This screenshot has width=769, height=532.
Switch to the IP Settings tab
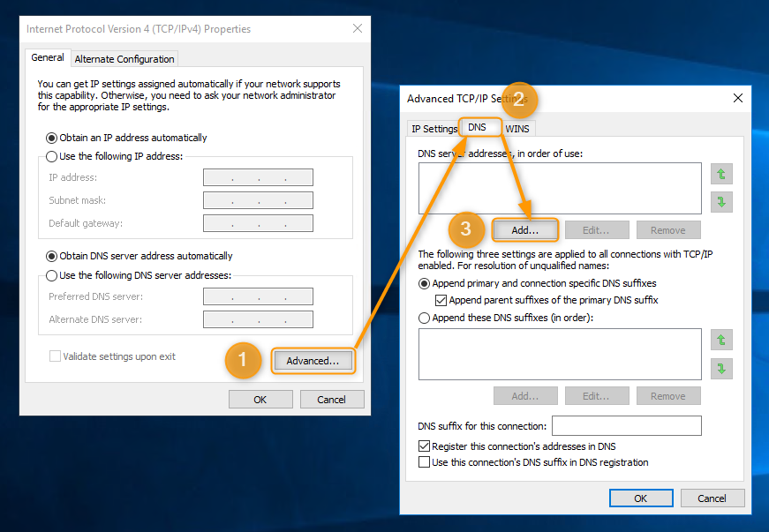pyautogui.click(x=434, y=128)
